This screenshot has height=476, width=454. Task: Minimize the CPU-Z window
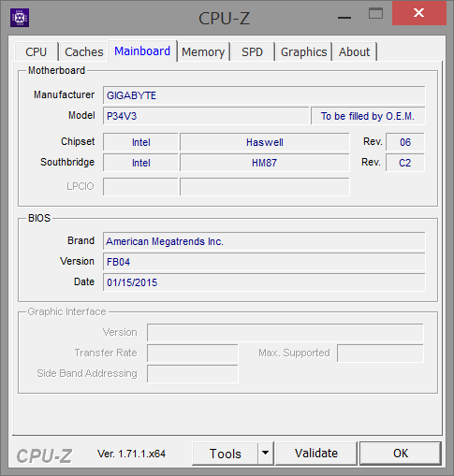pos(344,14)
